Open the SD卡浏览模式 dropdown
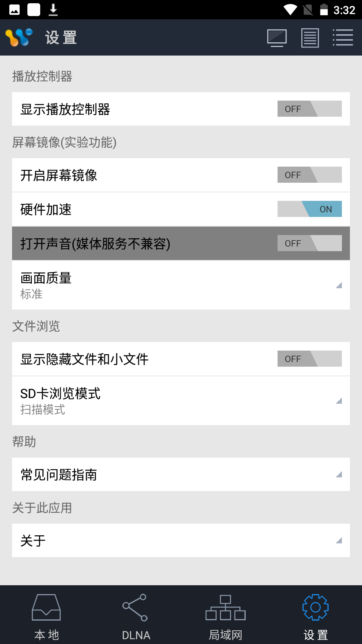 [339, 400]
